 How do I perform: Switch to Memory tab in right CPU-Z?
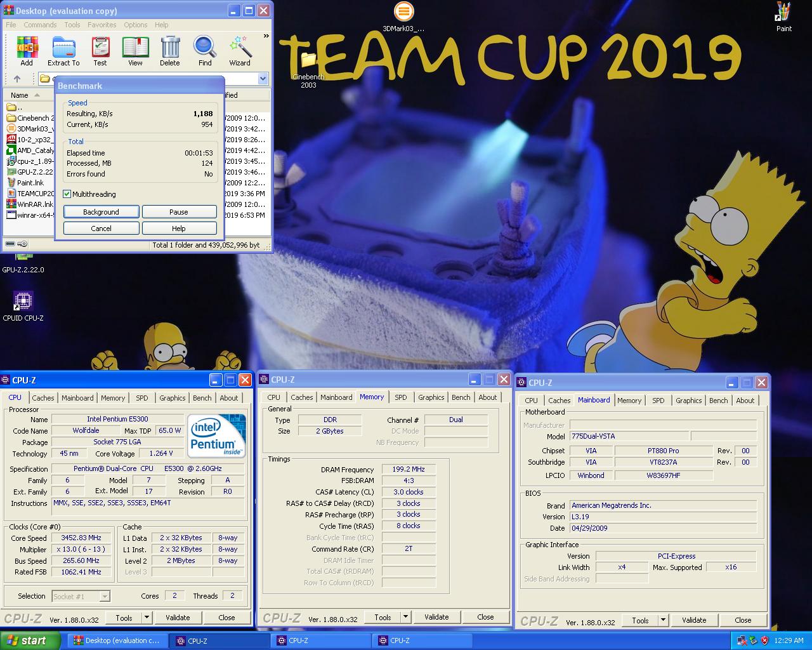629,401
